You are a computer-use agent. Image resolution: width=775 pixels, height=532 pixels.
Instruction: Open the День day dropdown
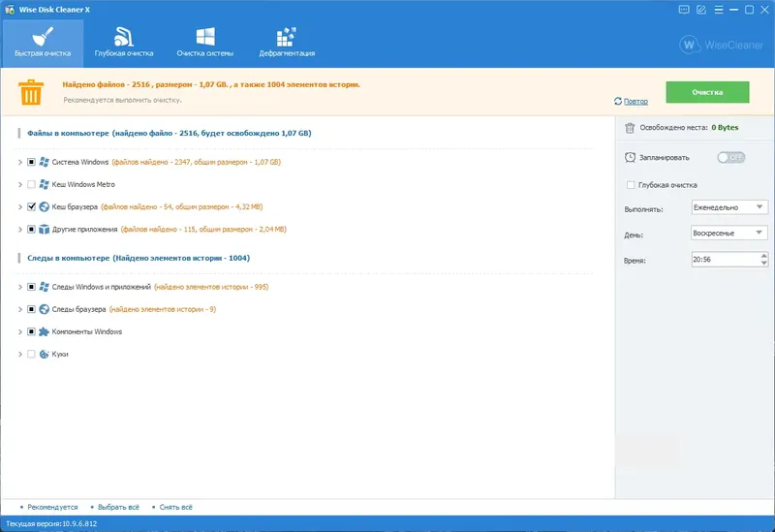click(729, 233)
